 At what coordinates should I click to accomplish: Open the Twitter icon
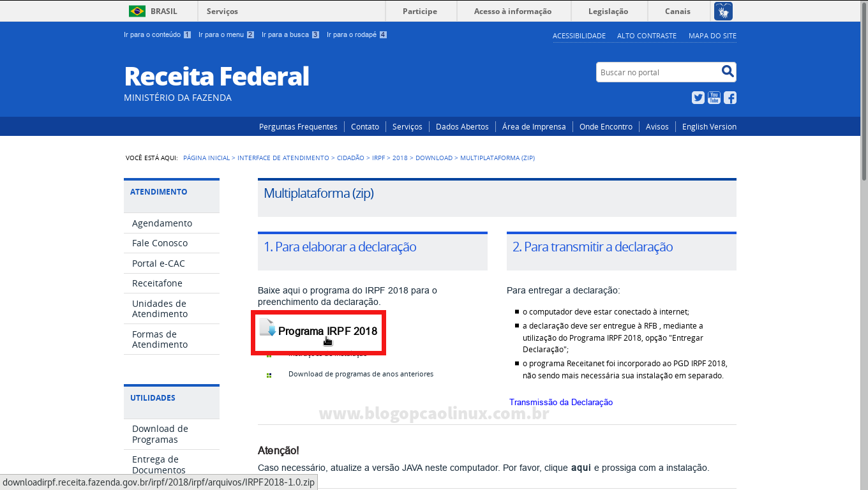coord(698,98)
